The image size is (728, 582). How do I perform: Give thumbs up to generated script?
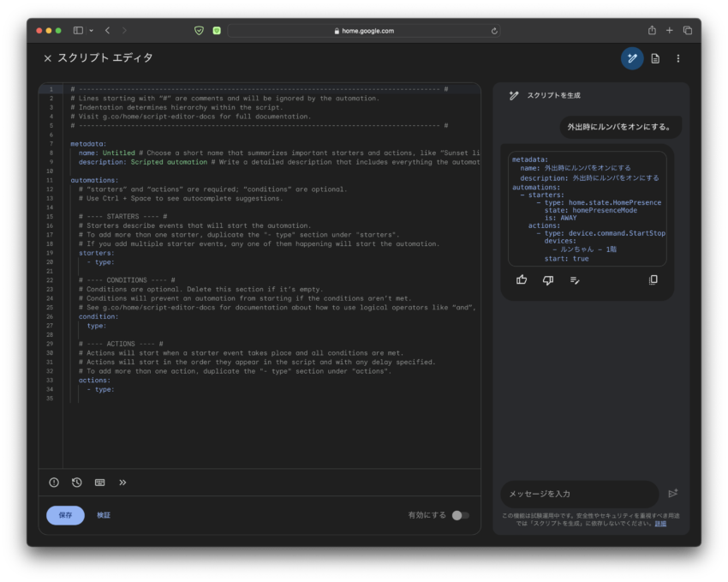click(522, 279)
